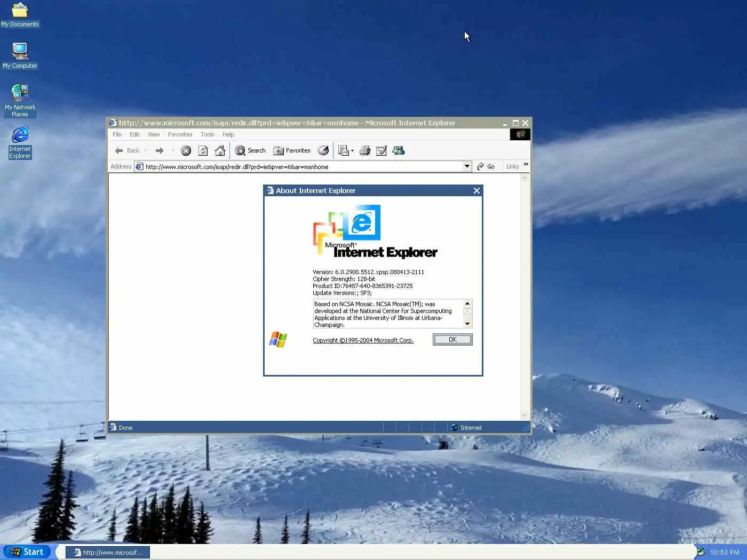Viewport: 747px width, 560px height.
Task: Open the Copyright ©1995-2004 Microsoft Corp. link
Action: [363, 340]
